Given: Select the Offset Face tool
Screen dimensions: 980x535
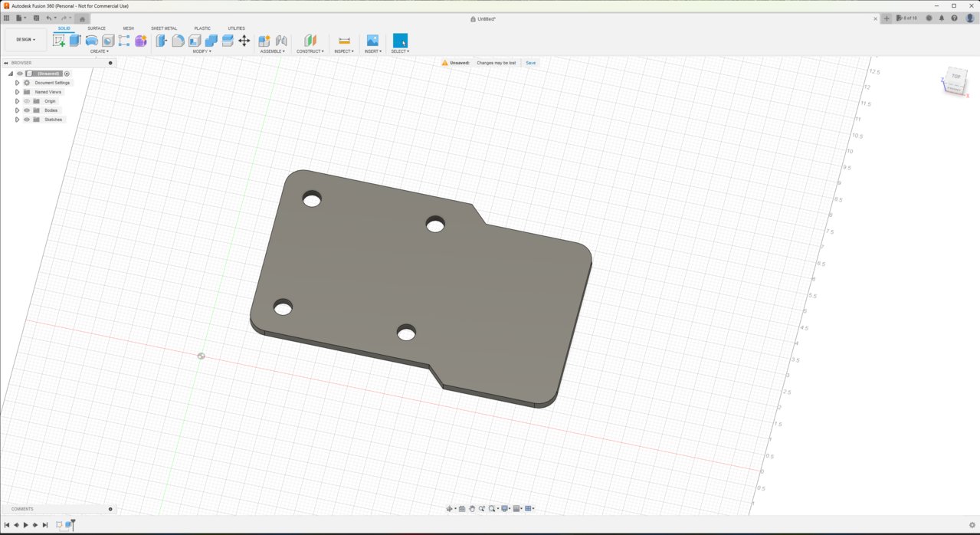Looking at the screenshot, I should tap(228, 41).
